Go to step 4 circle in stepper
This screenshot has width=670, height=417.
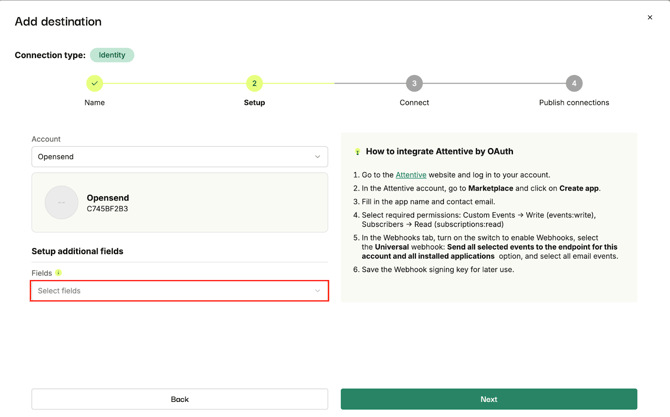pyautogui.click(x=574, y=83)
